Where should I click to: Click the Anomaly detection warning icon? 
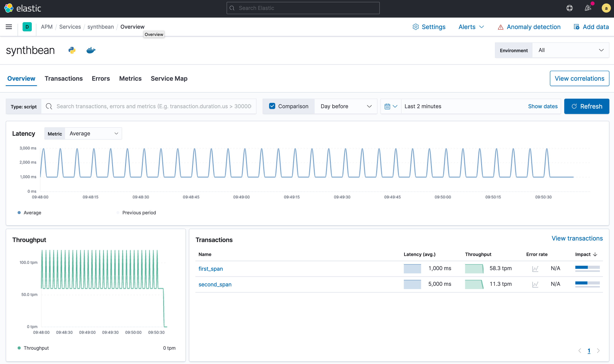[x=500, y=27]
